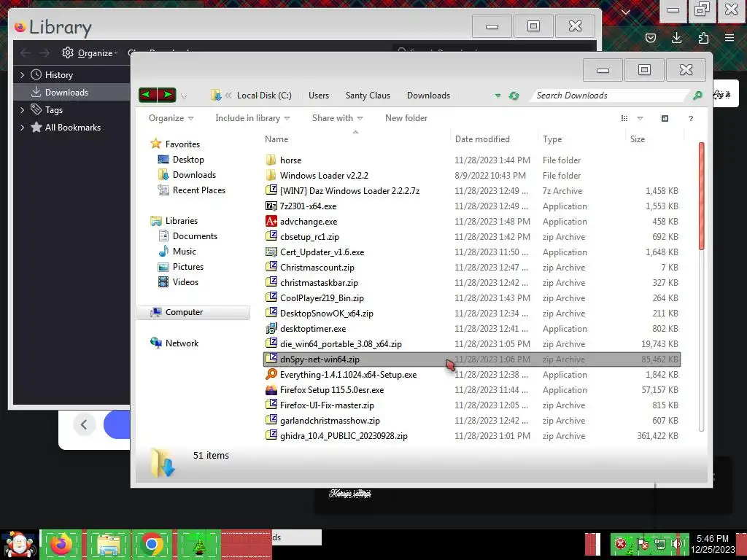Open the recent pages dropdown beside nav arrows
This screenshot has width=747, height=560.
(x=183, y=96)
